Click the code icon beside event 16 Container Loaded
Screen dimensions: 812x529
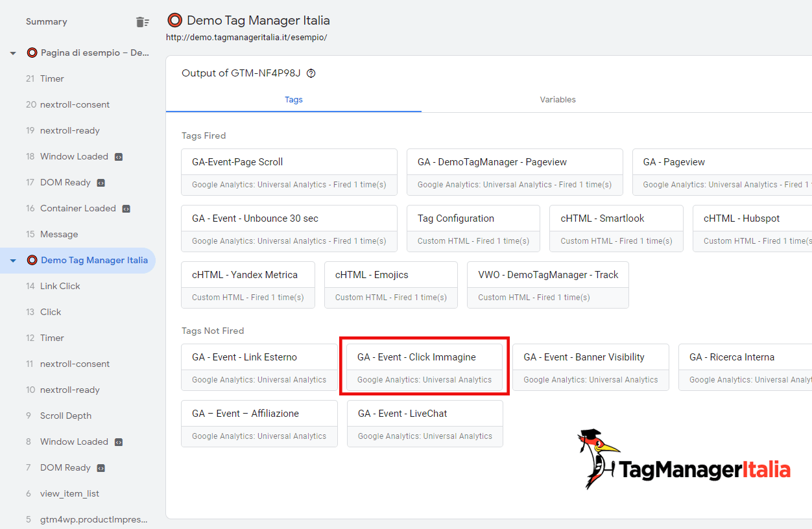126,209
